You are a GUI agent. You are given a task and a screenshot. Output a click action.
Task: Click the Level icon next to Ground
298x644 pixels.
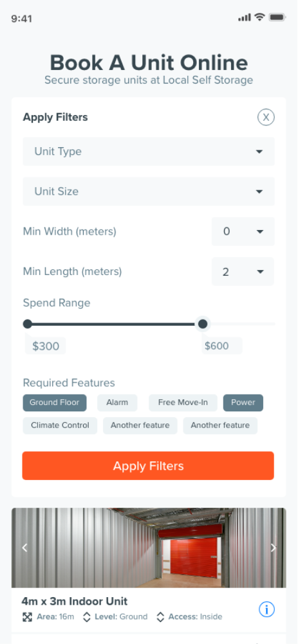(x=87, y=616)
